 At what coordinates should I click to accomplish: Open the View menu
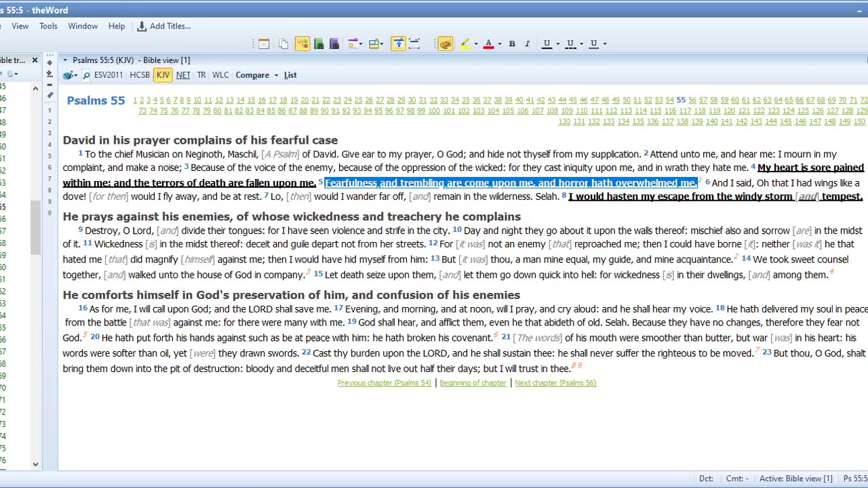(x=20, y=26)
